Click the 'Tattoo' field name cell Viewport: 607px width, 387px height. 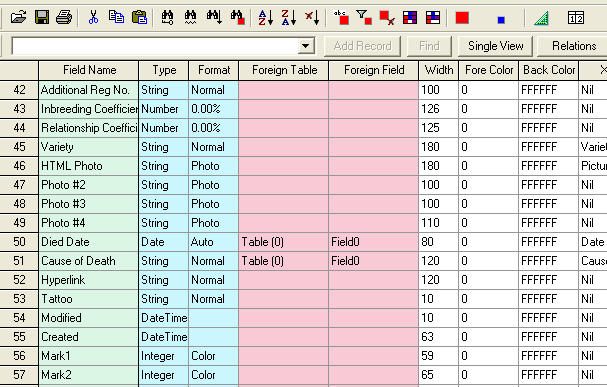[x=89, y=299]
